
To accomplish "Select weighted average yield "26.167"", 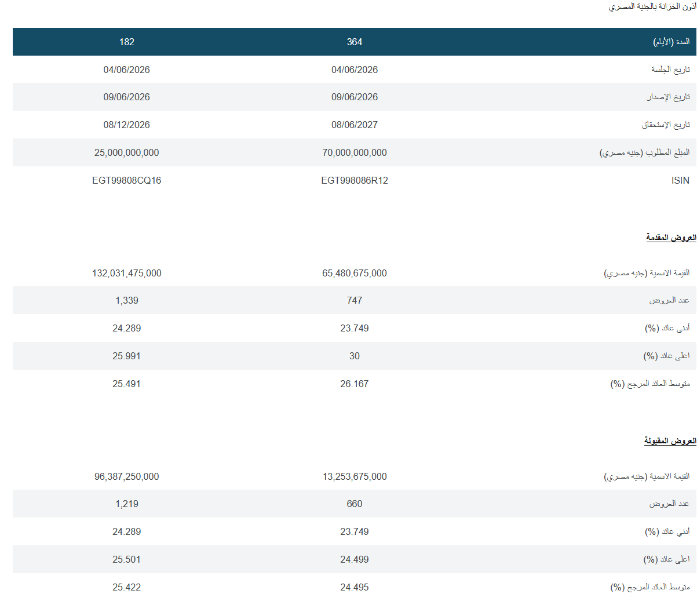I will pos(355,384).
